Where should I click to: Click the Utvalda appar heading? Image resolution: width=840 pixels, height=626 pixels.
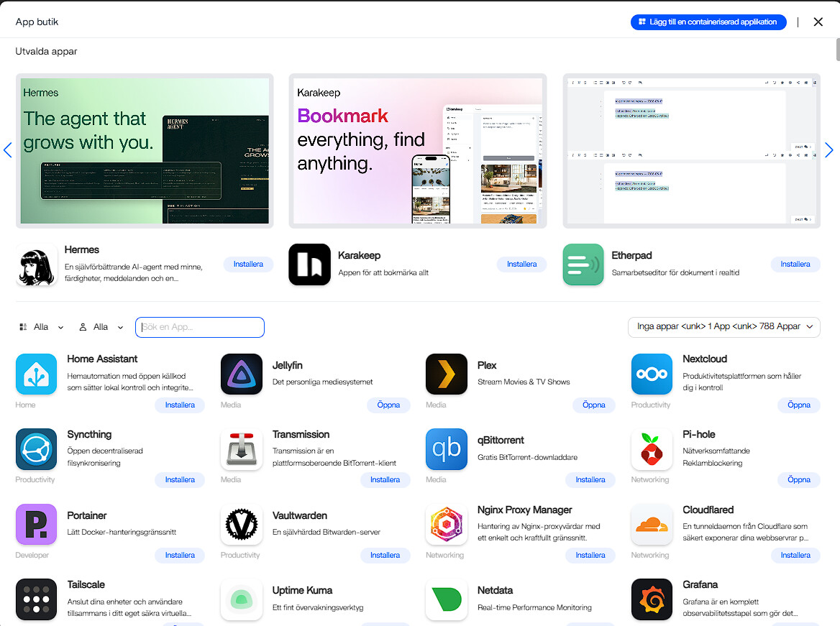[x=46, y=52]
